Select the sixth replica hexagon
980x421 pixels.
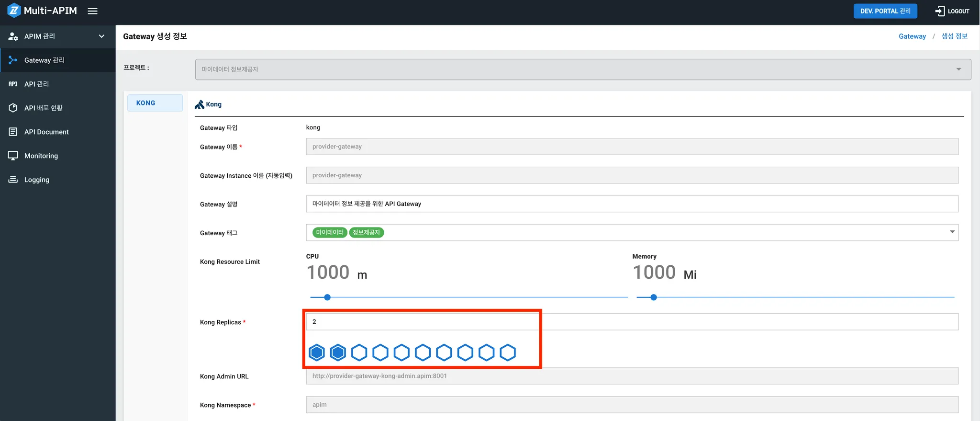point(423,353)
